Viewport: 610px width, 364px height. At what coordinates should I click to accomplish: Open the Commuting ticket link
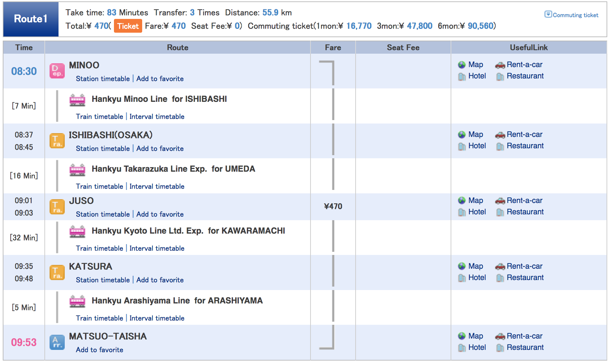click(576, 15)
